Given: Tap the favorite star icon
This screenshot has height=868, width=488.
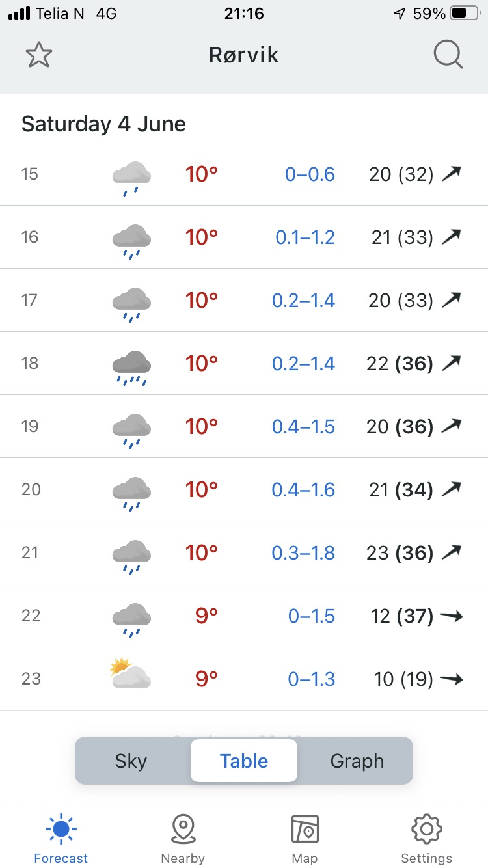Looking at the screenshot, I should [39, 56].
